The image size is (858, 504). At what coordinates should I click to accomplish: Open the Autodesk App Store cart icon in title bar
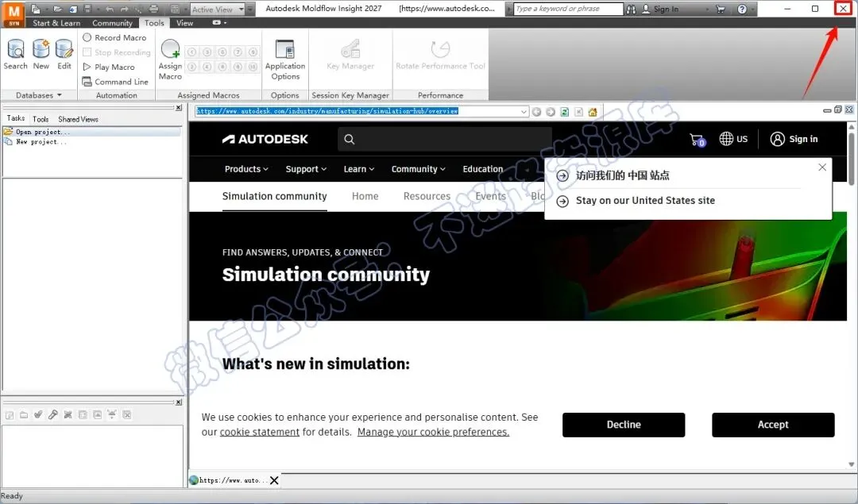[x=721, y=10]
